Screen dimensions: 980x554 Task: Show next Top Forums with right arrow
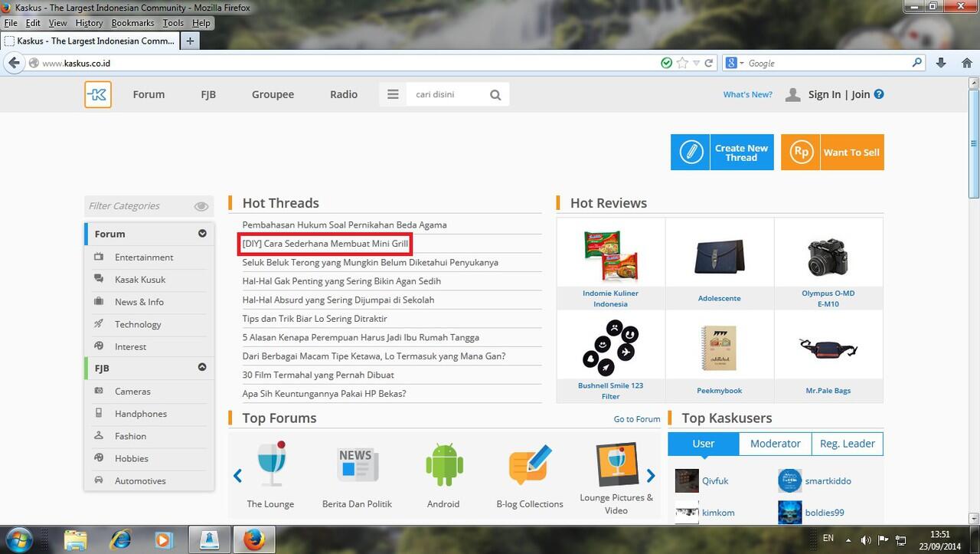click(651, 476)
